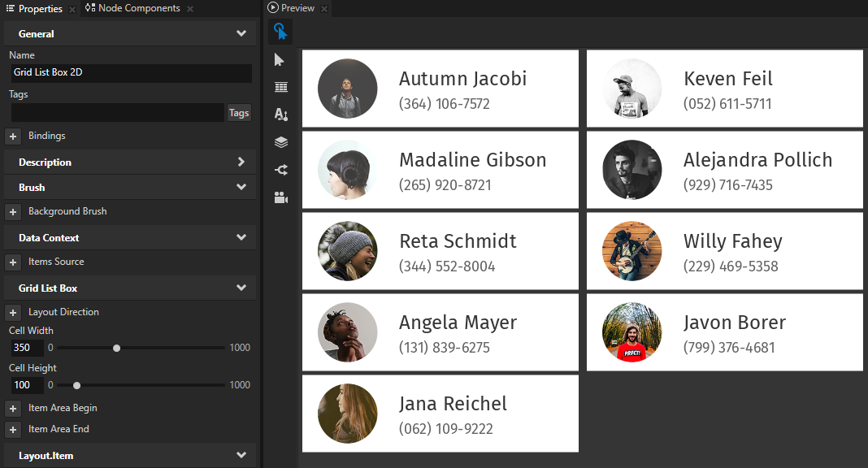Select the arrow selection tool
The width and height of the screenshot is (868, 468).
coord(280,59)
